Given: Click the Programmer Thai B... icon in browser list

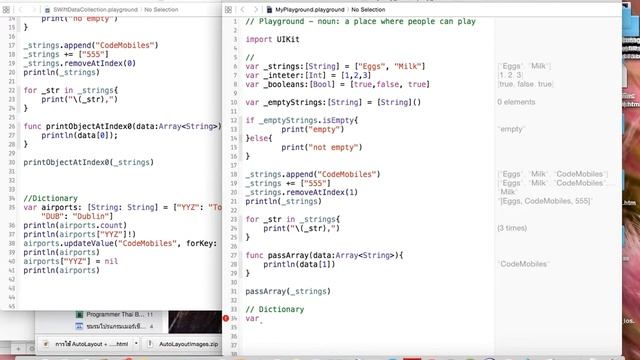Looking at the screenshot, I should point(79,314).
